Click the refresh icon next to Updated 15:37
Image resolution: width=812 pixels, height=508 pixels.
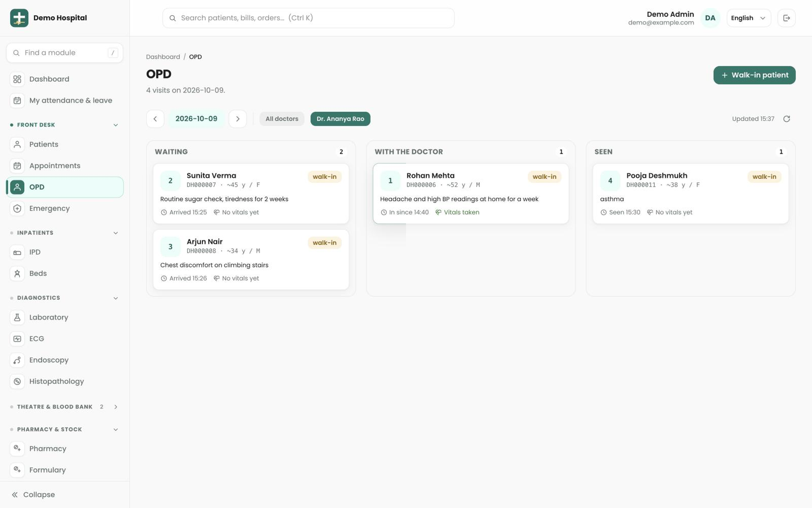pos(787,119)
